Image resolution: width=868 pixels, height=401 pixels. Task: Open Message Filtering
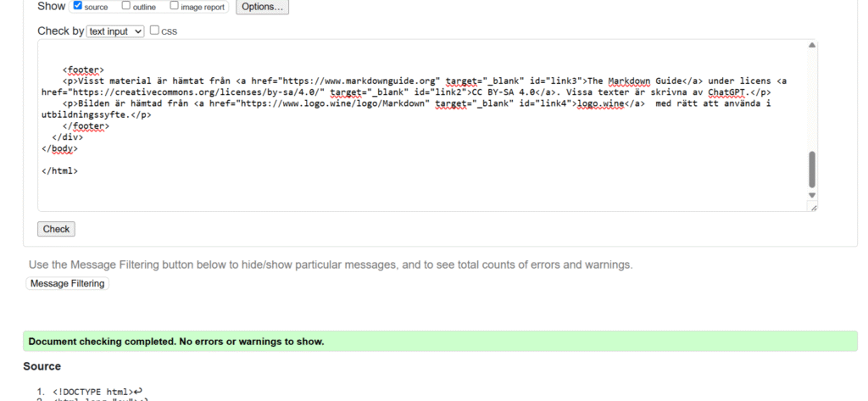[68, 284]
